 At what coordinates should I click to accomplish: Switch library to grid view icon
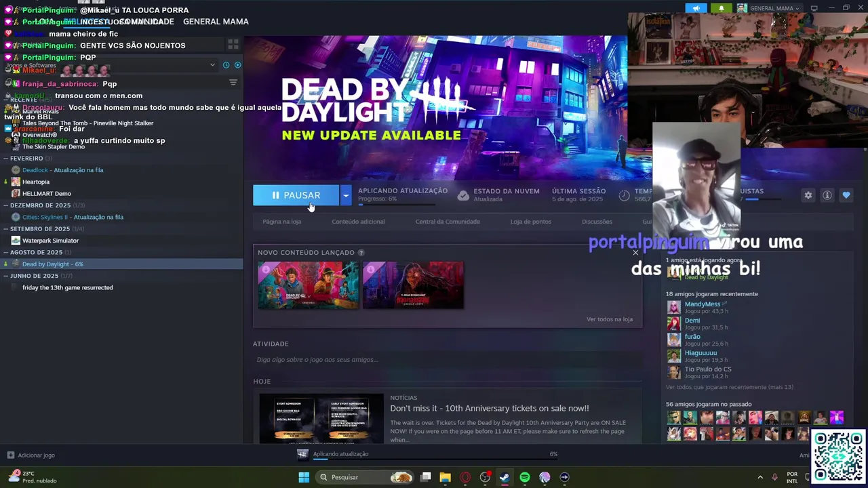(x=233, y=45)
